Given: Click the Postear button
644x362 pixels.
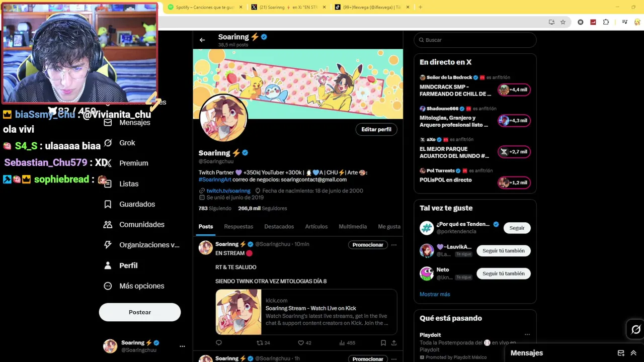Looking at the screenshot, I should coord(140,312).
